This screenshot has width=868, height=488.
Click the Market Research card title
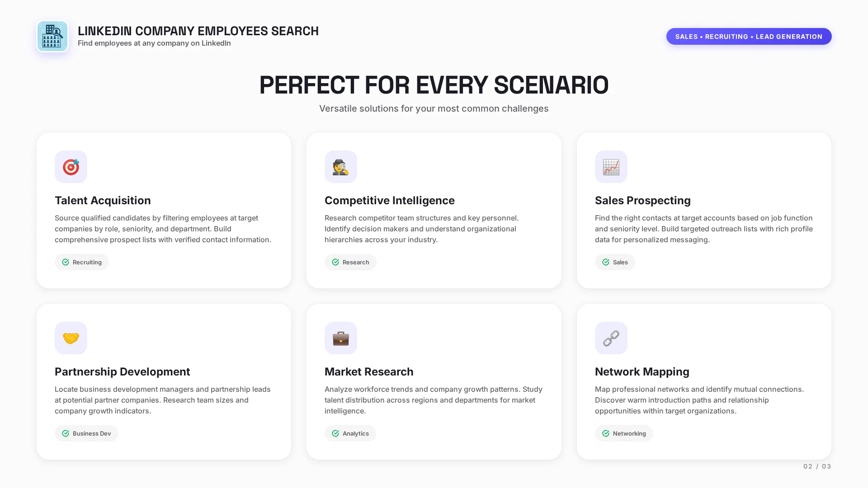pos(369,371)
